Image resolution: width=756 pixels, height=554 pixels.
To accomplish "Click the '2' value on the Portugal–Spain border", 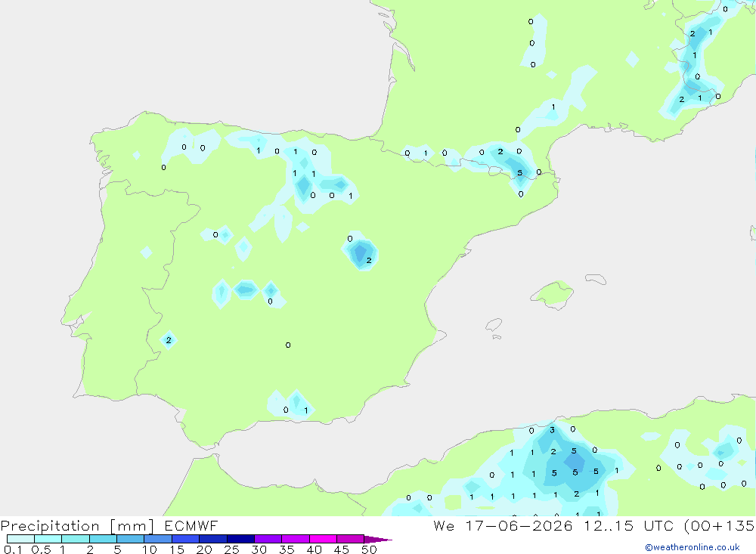I will coord(169,340).
